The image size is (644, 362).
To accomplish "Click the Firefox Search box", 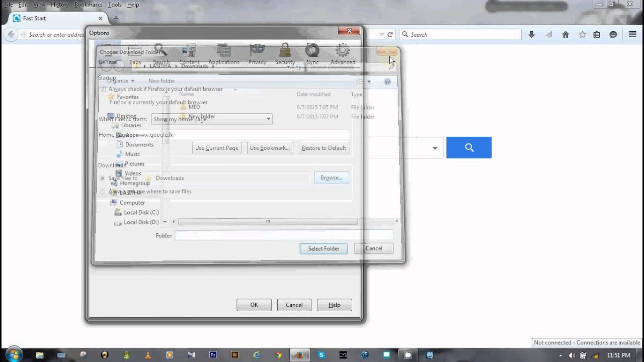I will click(461, 35).
